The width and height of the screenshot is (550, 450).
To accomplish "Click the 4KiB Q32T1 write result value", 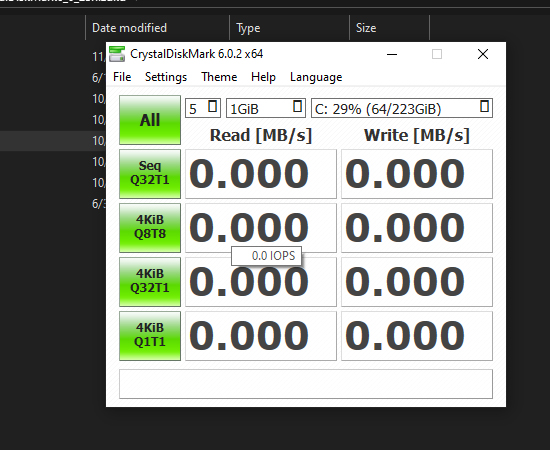I will tap(417, 282).
